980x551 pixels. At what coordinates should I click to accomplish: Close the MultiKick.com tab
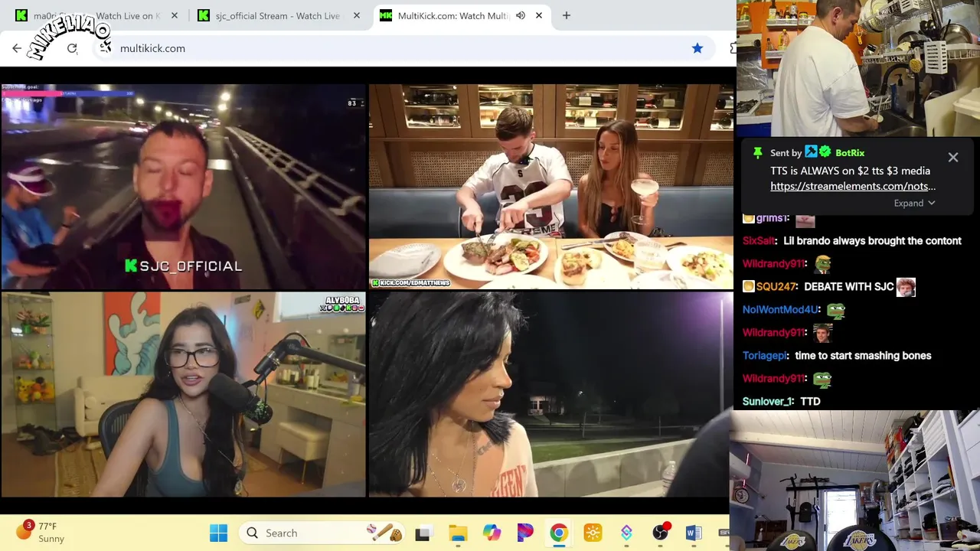coord(539,15)
